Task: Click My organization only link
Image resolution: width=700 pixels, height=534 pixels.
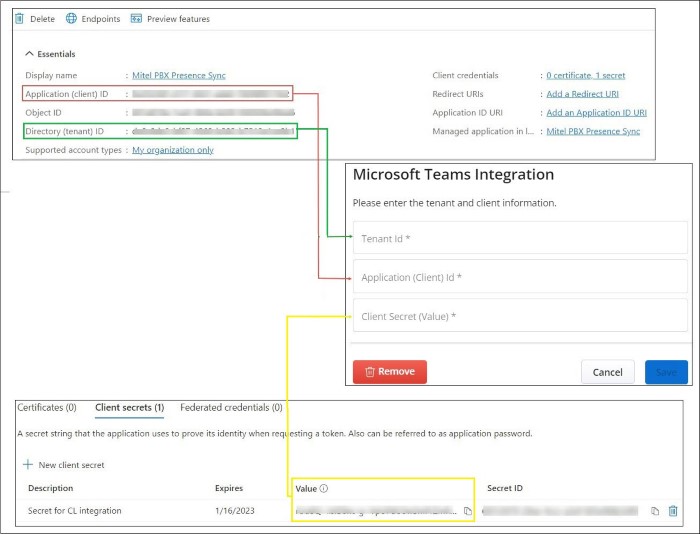Action: [x=173, y=150]
